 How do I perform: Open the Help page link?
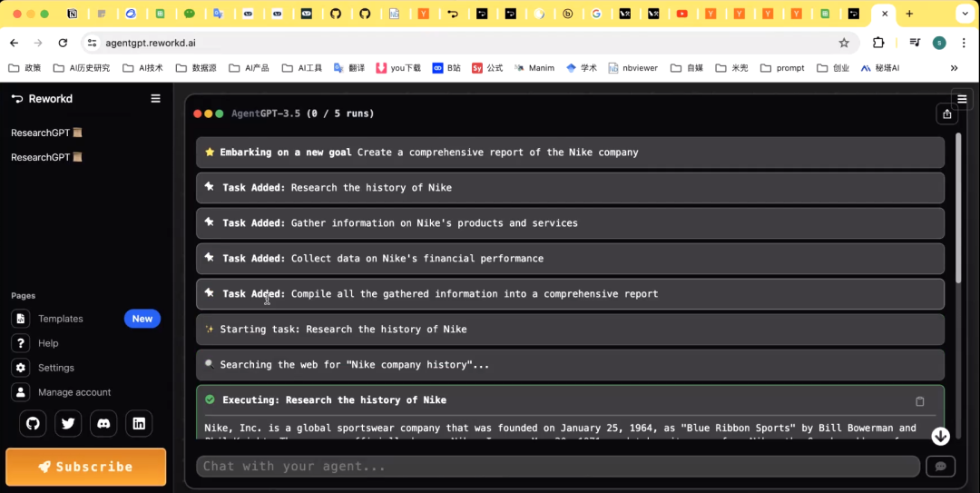point(48,343)
